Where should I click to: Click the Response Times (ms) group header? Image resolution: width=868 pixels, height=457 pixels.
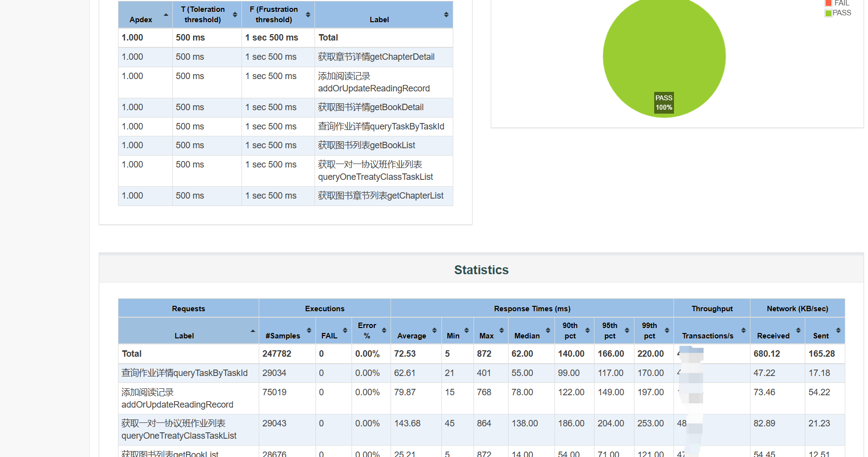click(x=532, y=308)
